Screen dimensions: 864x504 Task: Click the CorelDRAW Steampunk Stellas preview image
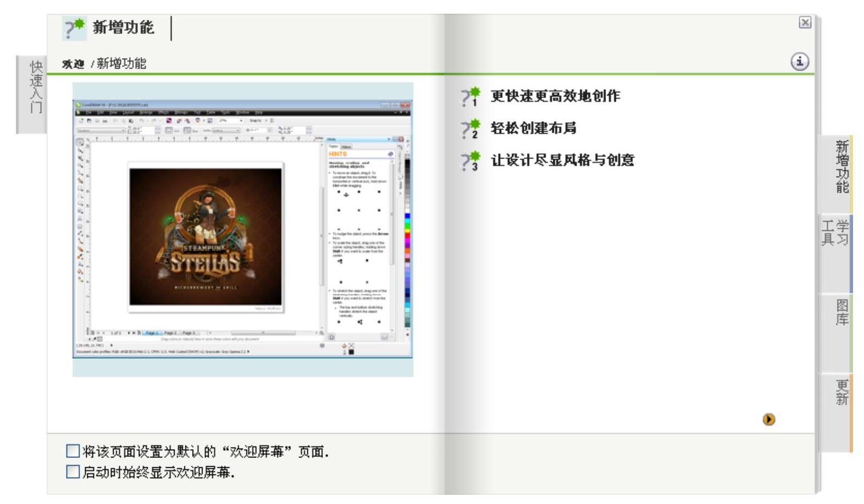(x=243, y=229)
